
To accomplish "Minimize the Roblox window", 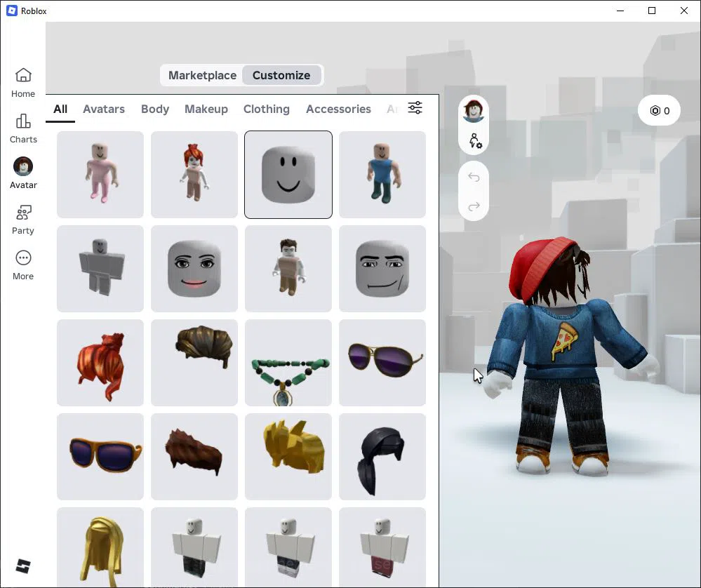I will [x=620, y=11].
